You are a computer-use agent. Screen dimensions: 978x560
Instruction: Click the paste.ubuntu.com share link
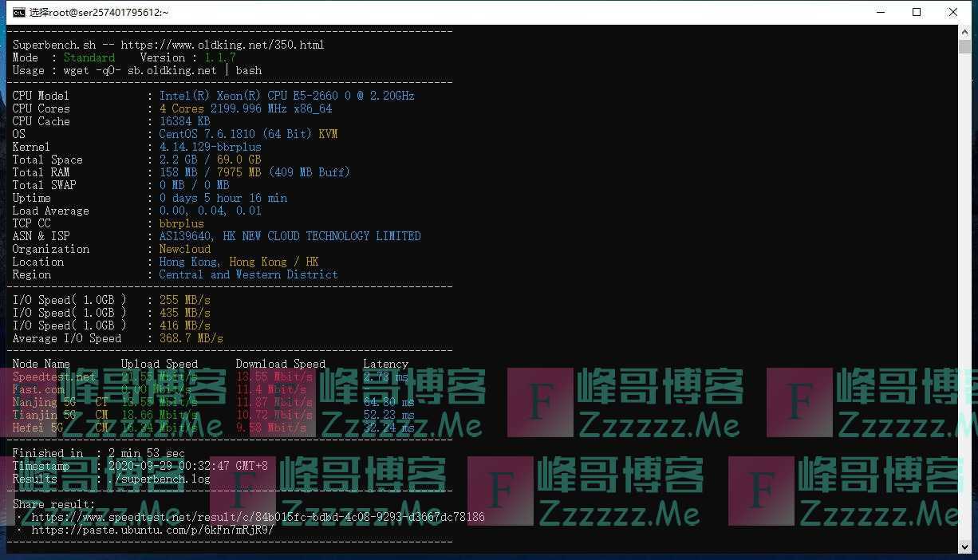(152, 530)
